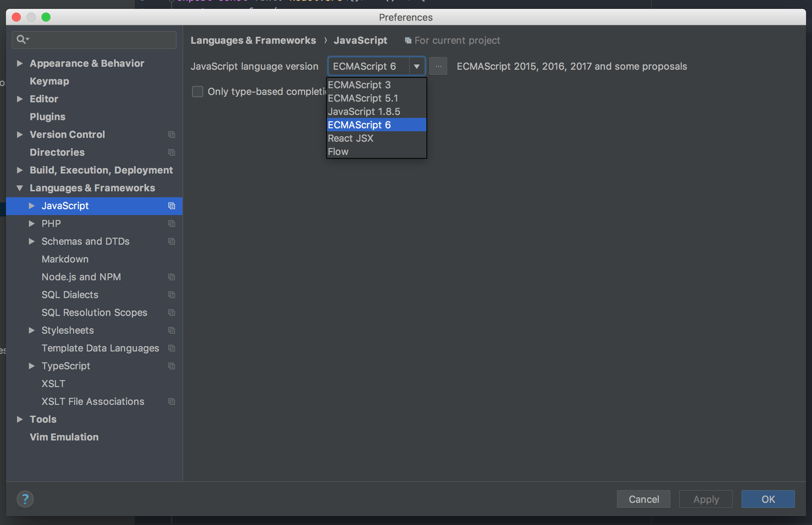Image resolution: width=812 pixels, height=525 pixels.
Task: Focus the preferences search field
Action: [x=101, y=39]
